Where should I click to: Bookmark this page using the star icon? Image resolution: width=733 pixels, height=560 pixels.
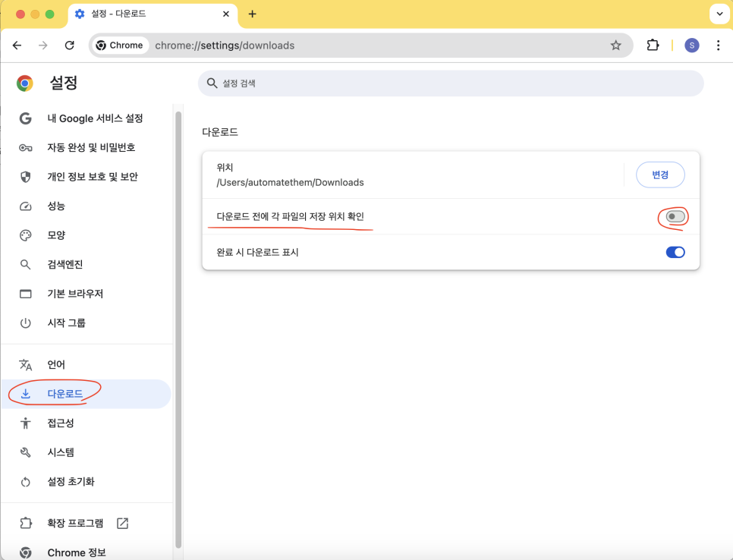pyautogui.click(x=615, y=46)
